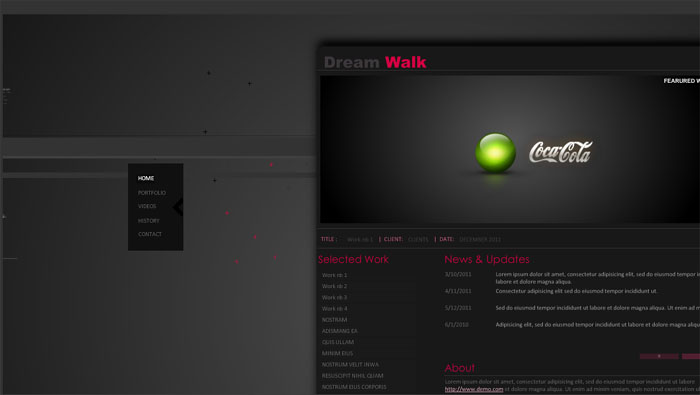The image size is (700, 395).
Task: Click the About heading
Action: pos(459,368)
